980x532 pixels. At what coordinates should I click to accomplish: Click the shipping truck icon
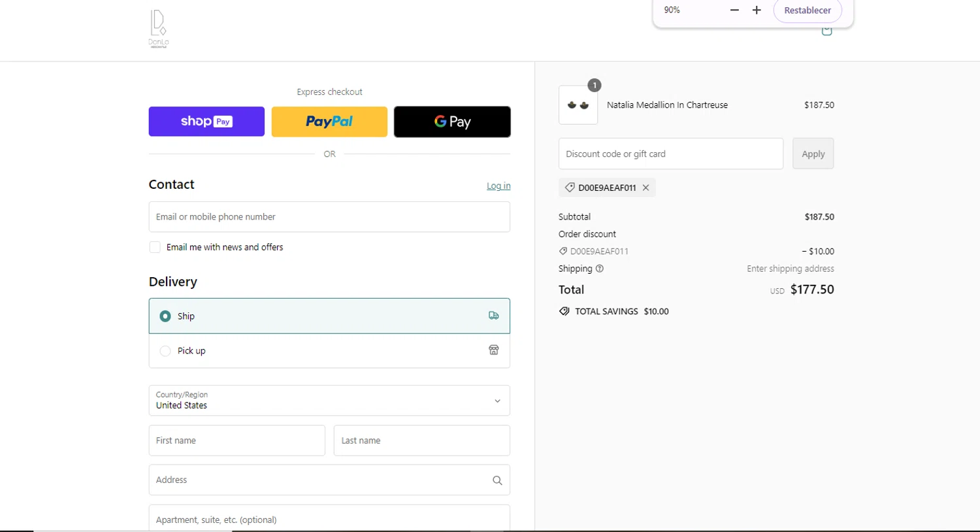494,316
